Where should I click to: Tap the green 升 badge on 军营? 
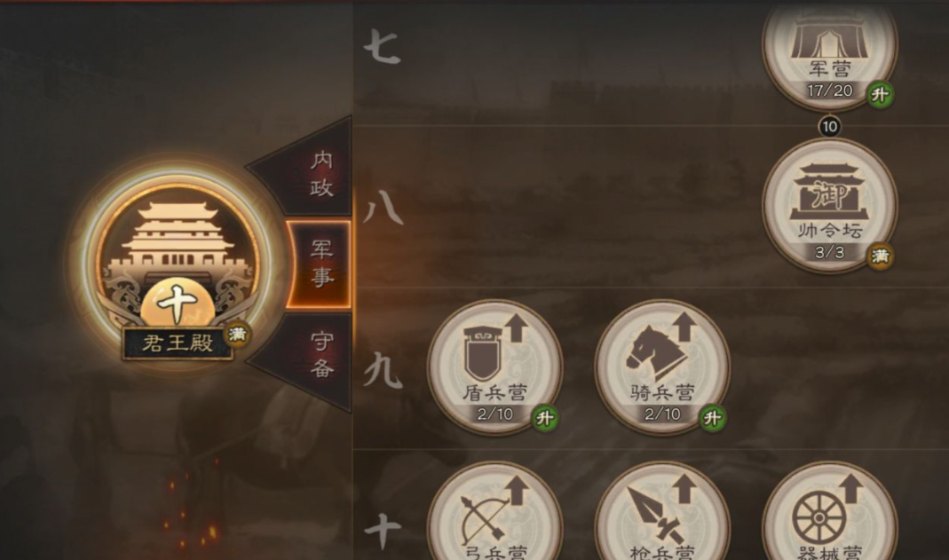[880, 95]
